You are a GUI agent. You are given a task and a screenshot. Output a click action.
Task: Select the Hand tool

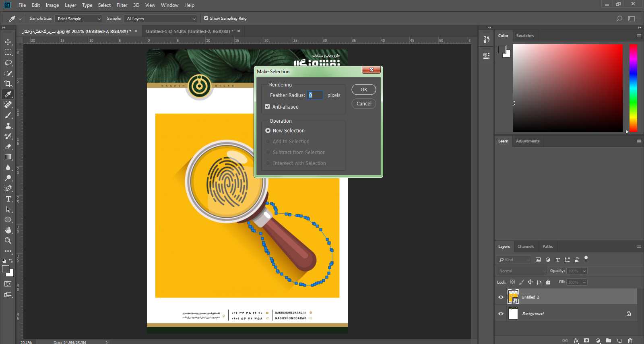(8, 230)
